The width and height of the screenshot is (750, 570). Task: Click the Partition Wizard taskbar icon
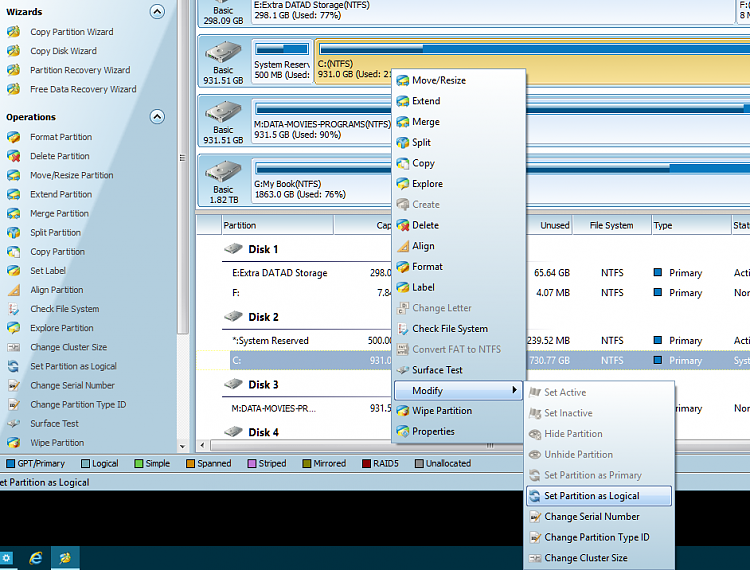pos(65,558)
